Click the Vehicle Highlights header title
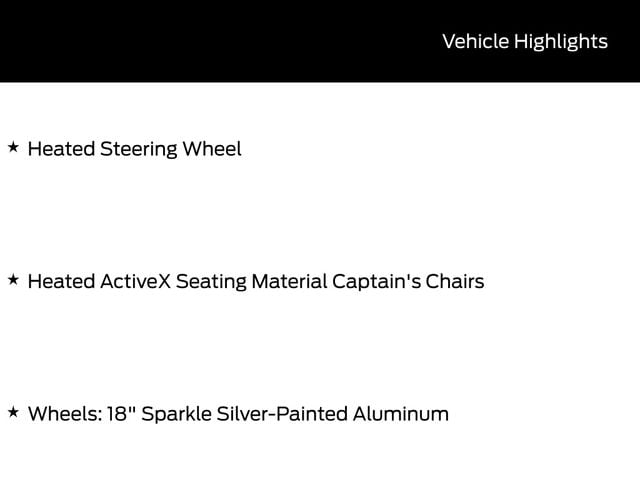Viewport: 640px width, 480px height. click(524, 41)
